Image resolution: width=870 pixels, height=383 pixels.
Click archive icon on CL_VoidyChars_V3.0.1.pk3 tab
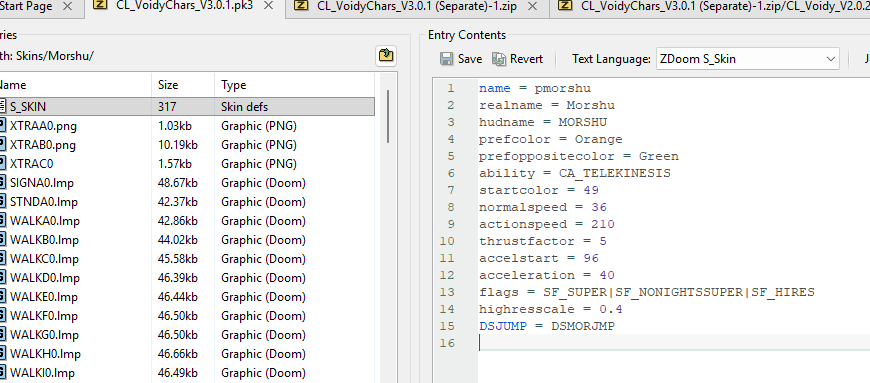point(100,6)
